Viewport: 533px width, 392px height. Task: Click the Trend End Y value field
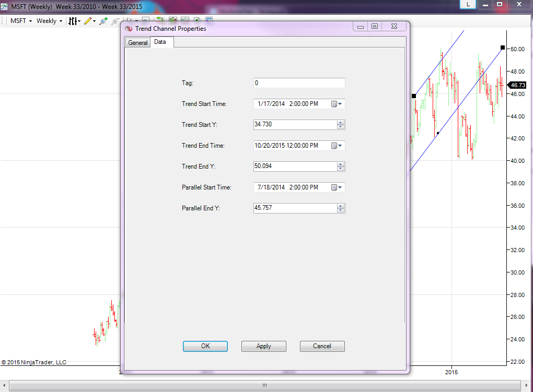pos(295,167)
